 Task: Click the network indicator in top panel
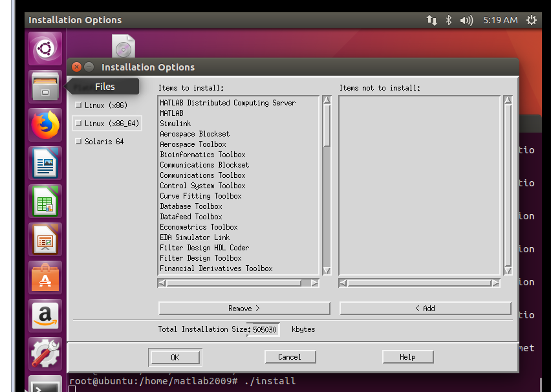[432, 20]
